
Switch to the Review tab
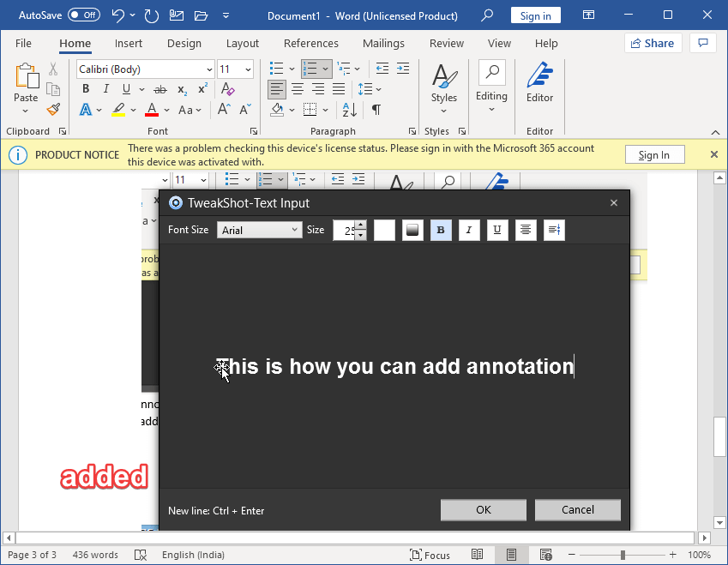(x=446, y=43)
